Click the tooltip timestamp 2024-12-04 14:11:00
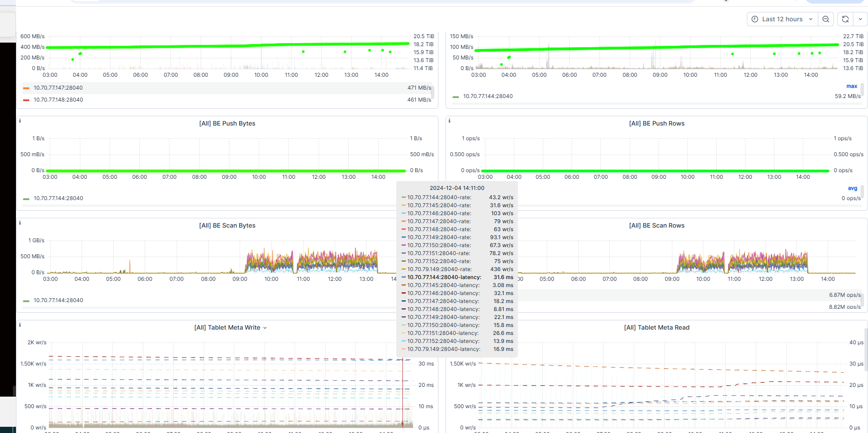The width and height of the screenshot is (868, 433). coord(457,188)
